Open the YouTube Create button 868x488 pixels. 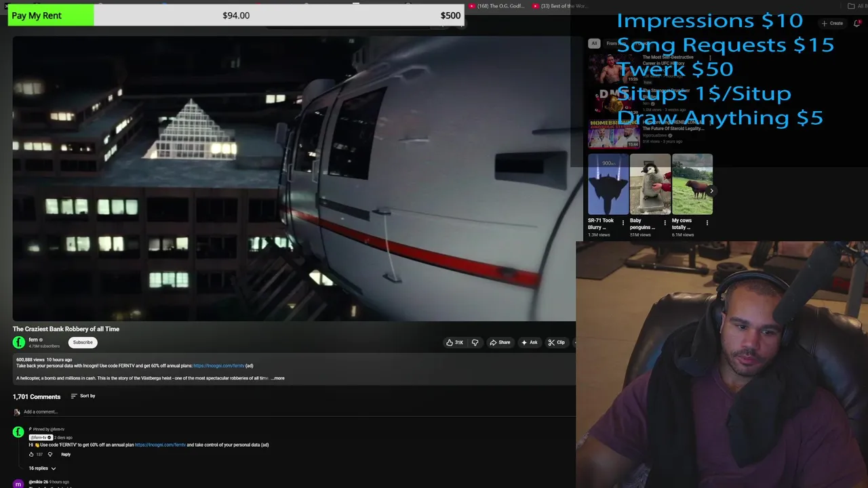[832, 23]
